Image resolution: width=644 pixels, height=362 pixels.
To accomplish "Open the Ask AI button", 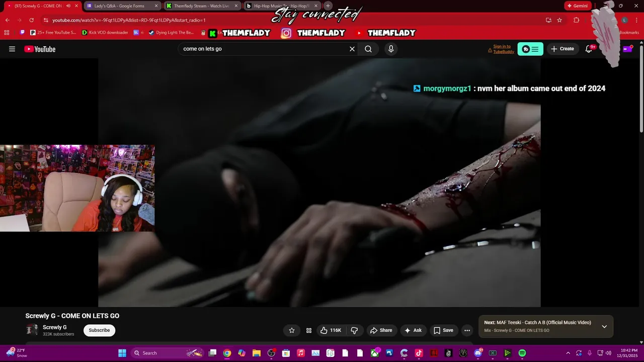I will [x=413, y=330].
